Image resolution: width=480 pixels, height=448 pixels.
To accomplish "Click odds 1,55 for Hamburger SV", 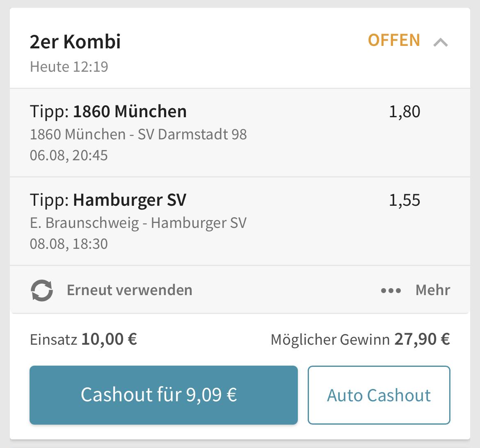I will [x=405, y=200].
